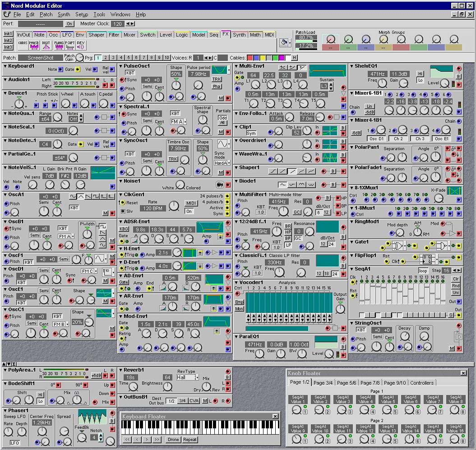This screenshot has height=450, width=476.
Task: Switch to the Osc module tab
Action: (x=53, y=35)
